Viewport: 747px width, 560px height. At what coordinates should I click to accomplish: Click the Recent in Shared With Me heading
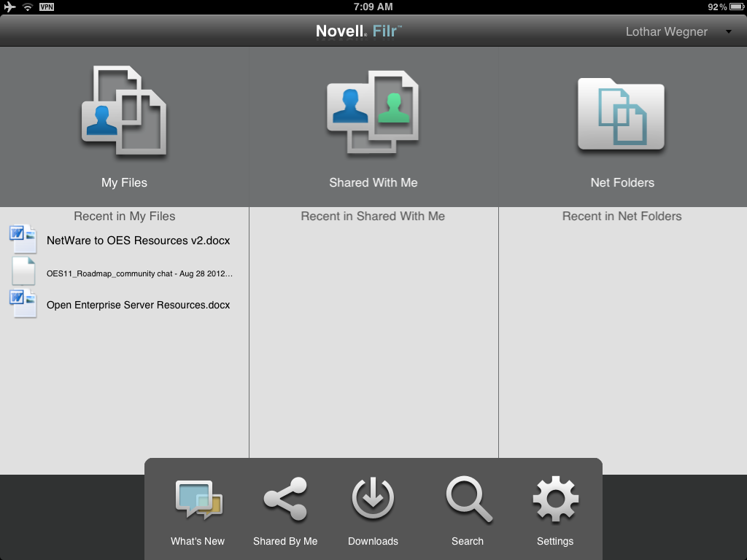(373, 216)
